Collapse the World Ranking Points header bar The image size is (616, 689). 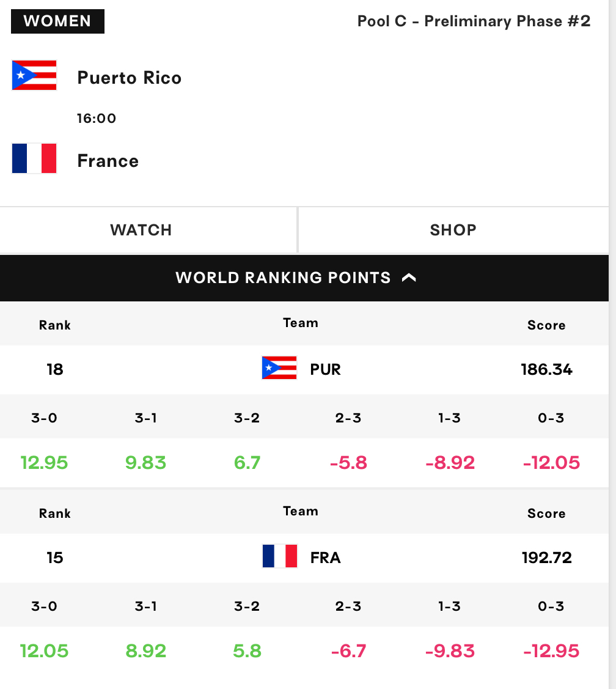point(304,278)
